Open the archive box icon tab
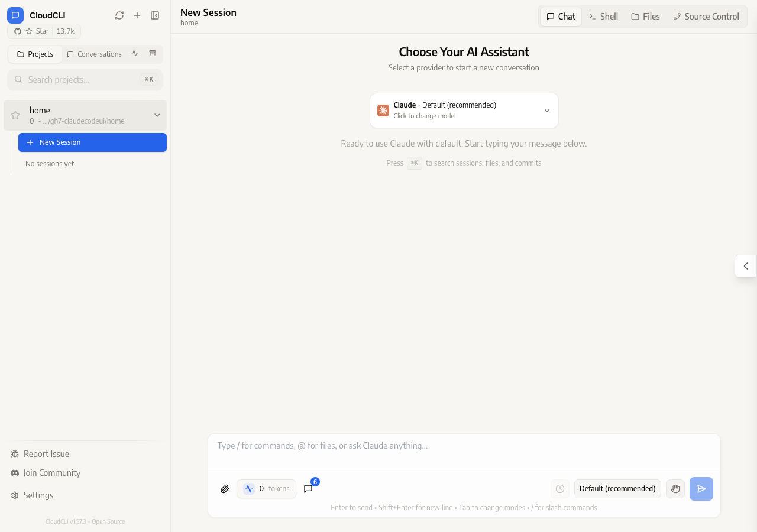The width and height of the screenshot is (757, 532). (x=153, y=54)
